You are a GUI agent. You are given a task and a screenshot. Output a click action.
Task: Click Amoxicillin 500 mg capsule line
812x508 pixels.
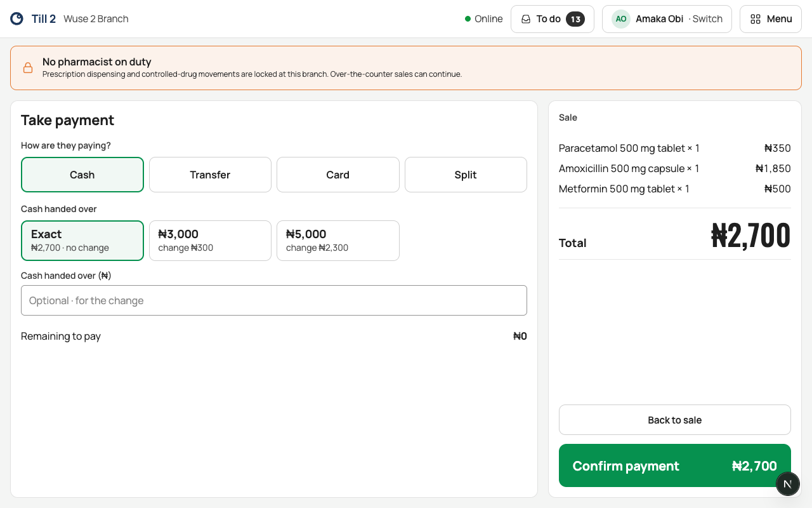[x=675, y=168]
